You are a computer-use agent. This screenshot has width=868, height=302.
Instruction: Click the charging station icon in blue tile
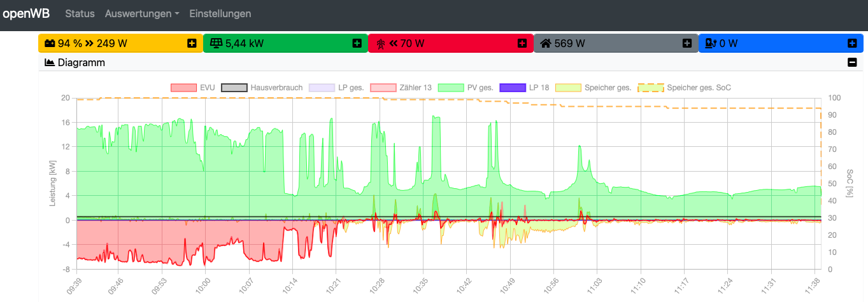tap(710, 44)
